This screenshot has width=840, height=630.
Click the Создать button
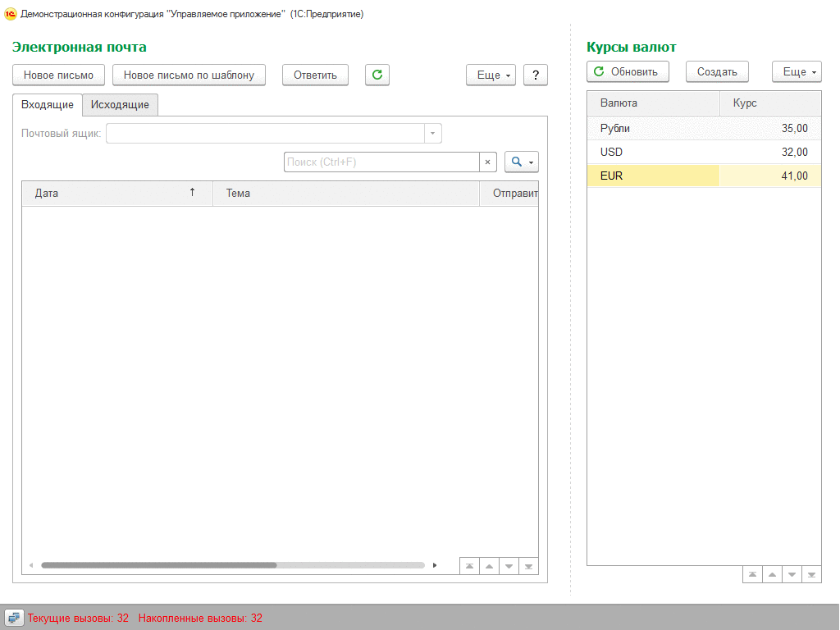[717, 72]
